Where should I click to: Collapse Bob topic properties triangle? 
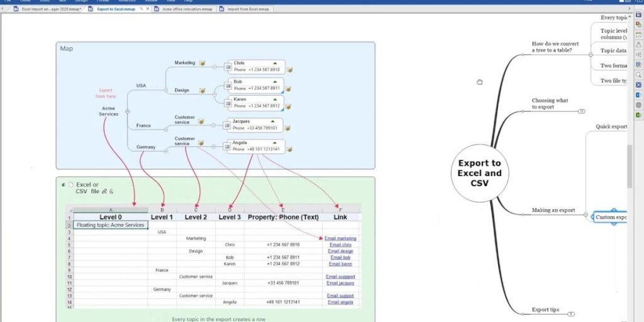275,82
